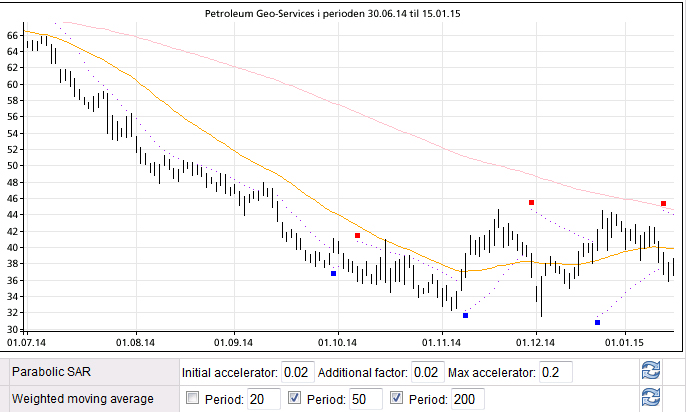Uncheck the Period 200 moving average checkbox
The image size is (687, 412).
tap(397, 399)
